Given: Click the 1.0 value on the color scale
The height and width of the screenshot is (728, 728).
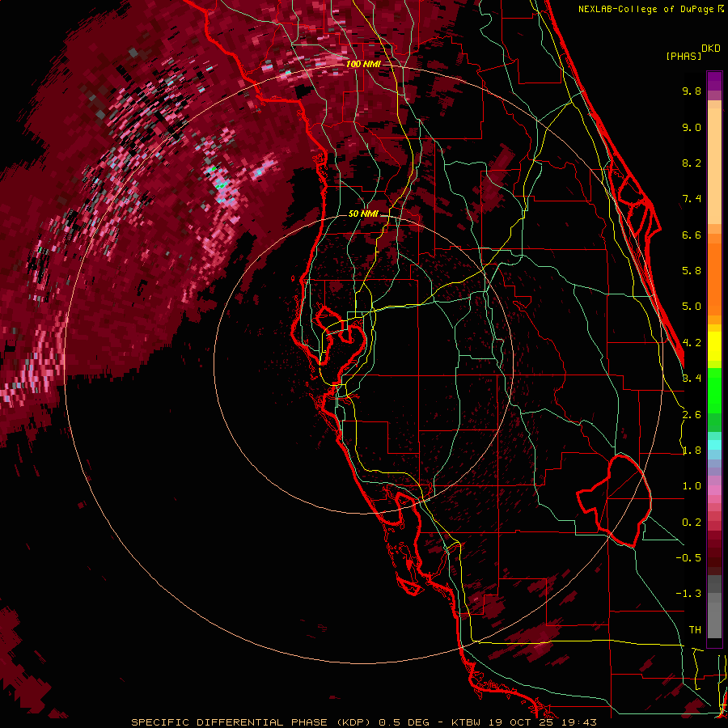Looking at the screenshot, I should coord(692,486).
